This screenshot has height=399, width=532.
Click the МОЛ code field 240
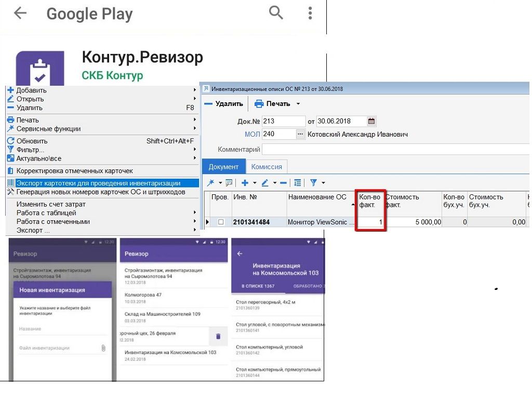coord(278,134)
